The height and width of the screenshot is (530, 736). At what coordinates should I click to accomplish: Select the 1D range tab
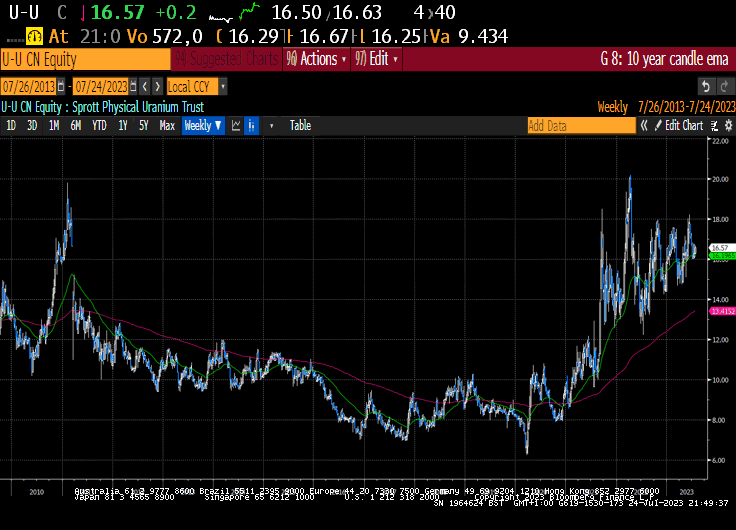11,125
